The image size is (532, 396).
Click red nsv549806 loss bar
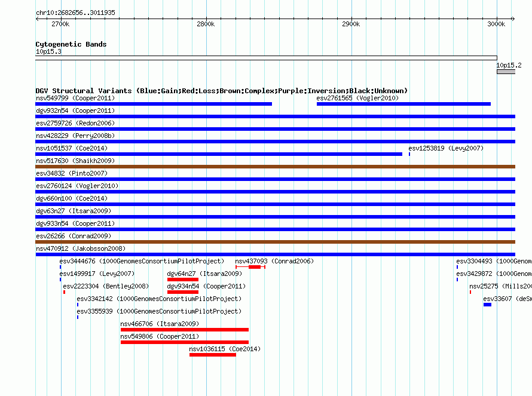[185, 342]
